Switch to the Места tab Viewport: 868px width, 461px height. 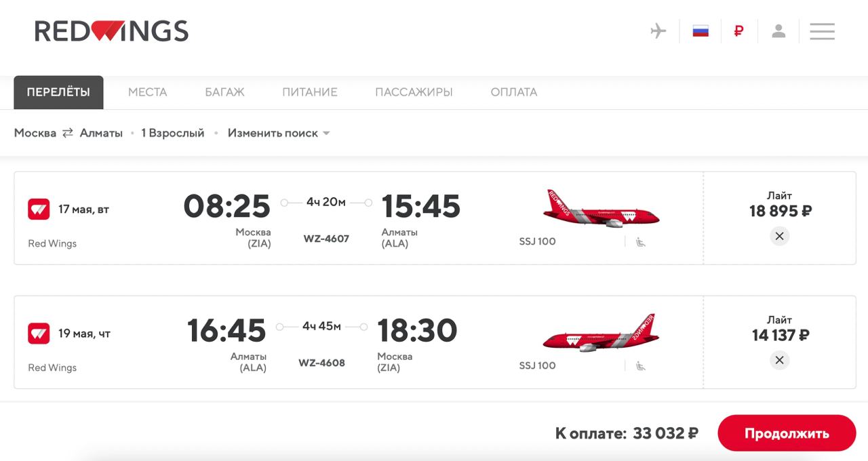click(x=147, y=92)
